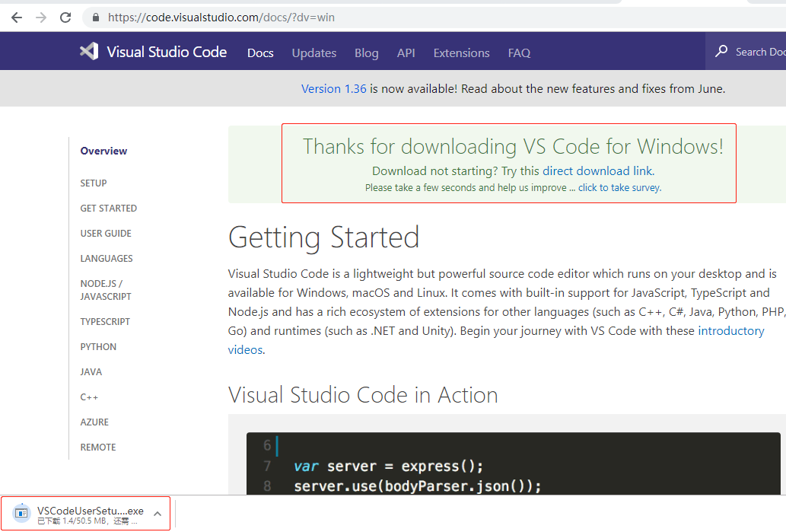Open the API nav item

(406, 53)
